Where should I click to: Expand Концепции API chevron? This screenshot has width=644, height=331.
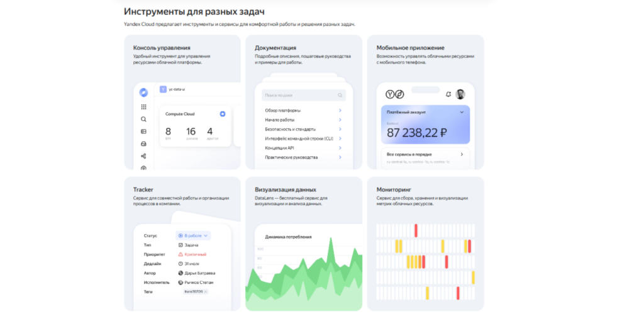pyautogui.click(x=340, y=148)
